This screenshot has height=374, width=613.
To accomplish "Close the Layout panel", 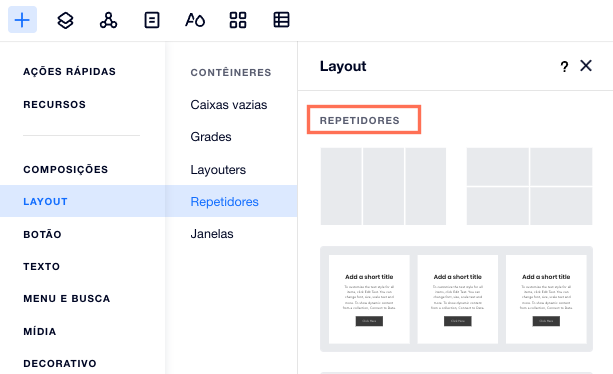I will tap(586, 66).
